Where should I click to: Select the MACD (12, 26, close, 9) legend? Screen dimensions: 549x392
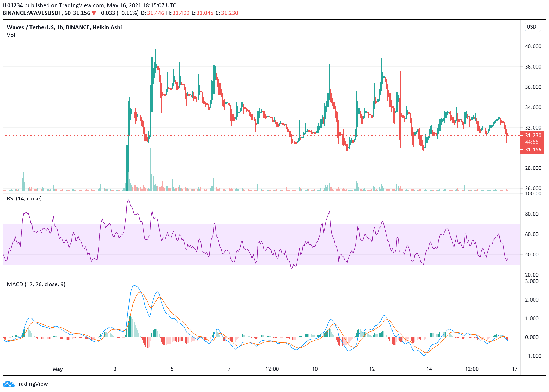36,284
